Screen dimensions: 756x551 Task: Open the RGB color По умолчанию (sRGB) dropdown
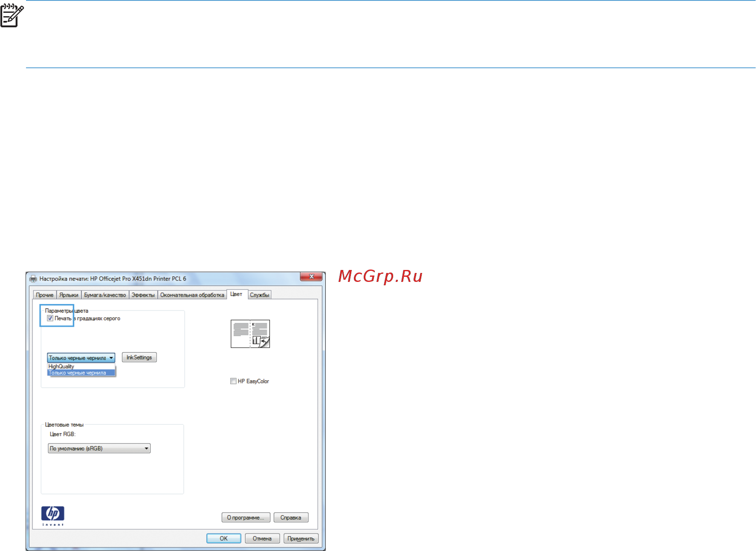pos(99,448)
